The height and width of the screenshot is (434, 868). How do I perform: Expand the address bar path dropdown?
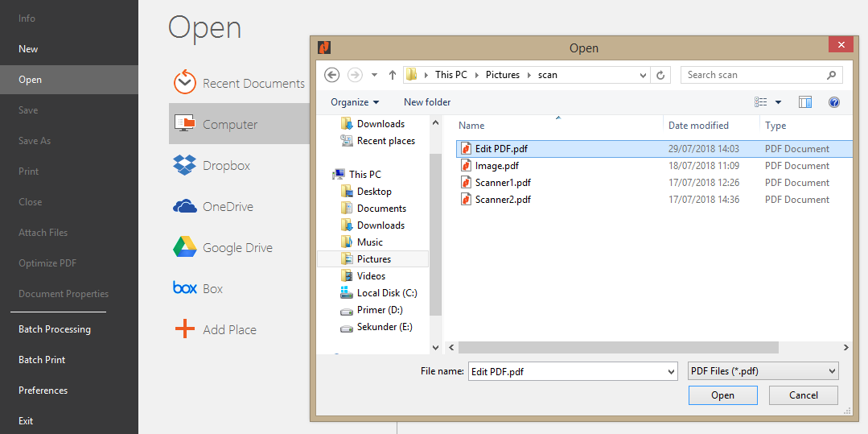pyautogui.click(x=643, y=75)
